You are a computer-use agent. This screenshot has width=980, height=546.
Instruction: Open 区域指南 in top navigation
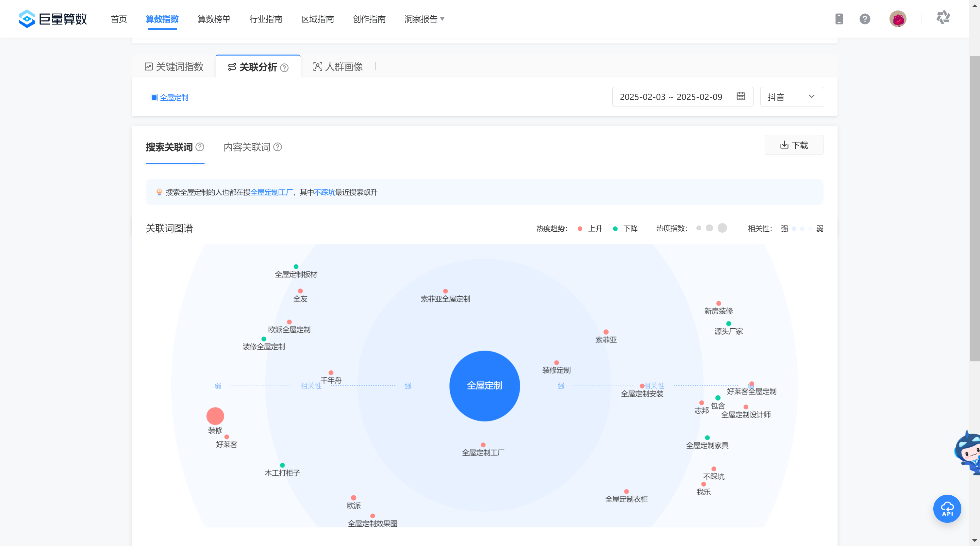click(x=317, y=19)
